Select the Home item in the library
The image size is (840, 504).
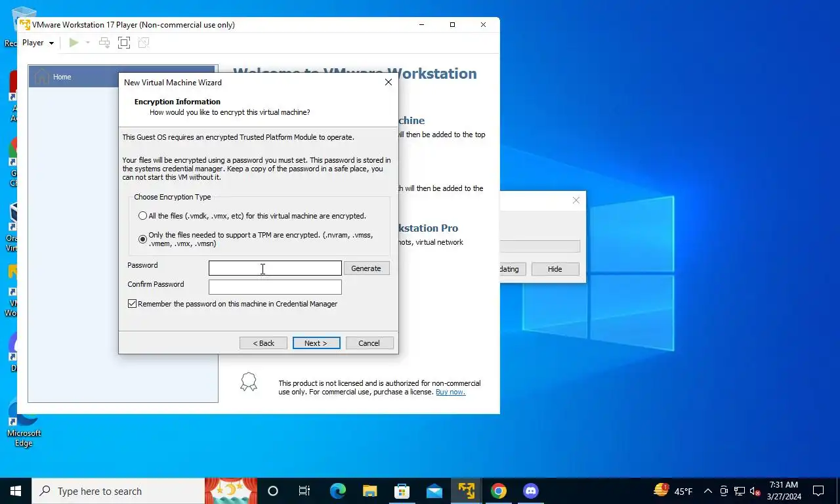pos(122,77)
